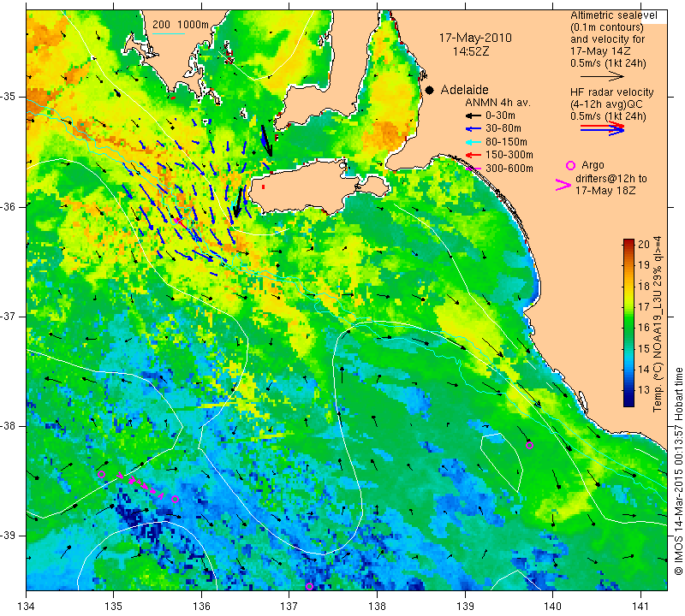The image size is (685, 616).
Task: Click the green middle of the temperature colorbar
Action: tap(628, 323)
